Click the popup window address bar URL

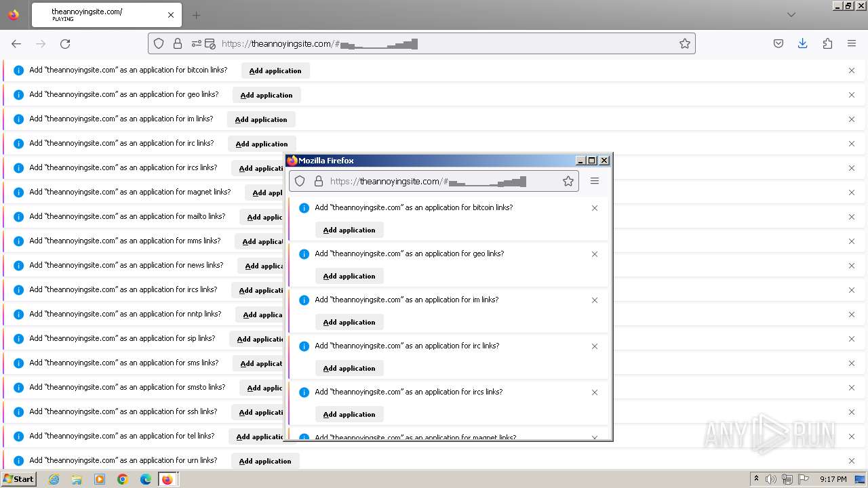(428, 181)
